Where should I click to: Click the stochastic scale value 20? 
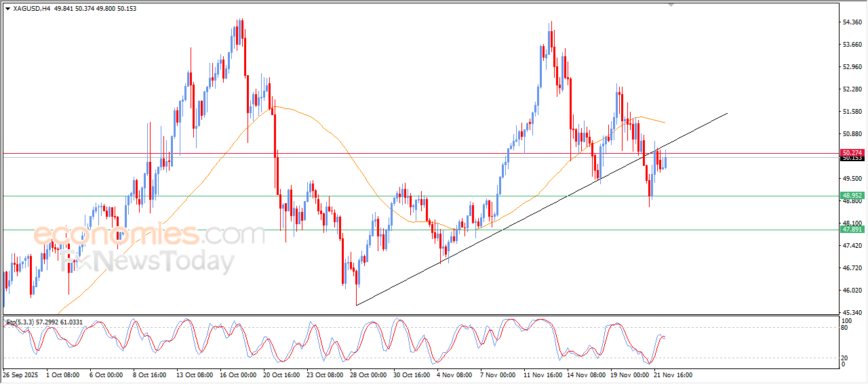(x=845, y=358)
